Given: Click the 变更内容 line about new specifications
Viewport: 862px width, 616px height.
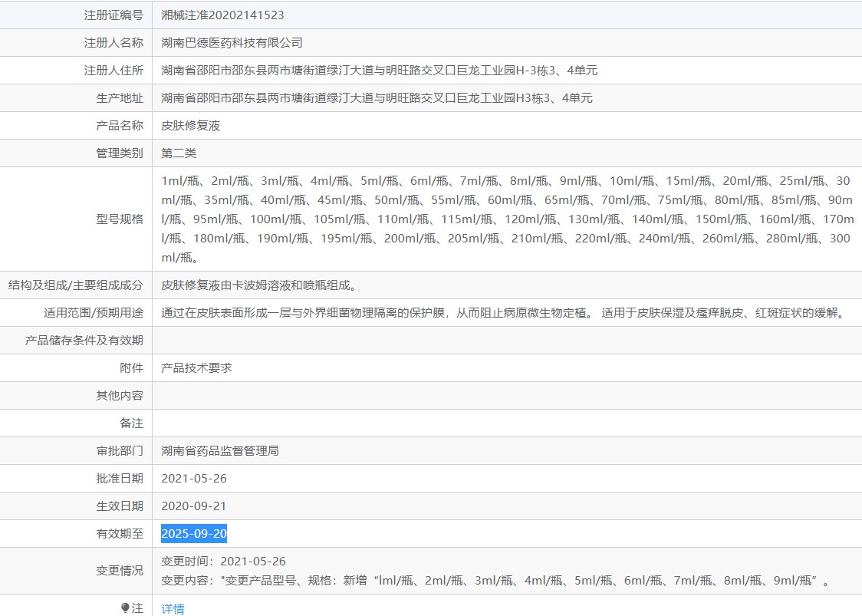Looking at the screenshot, I should (496, 580).
